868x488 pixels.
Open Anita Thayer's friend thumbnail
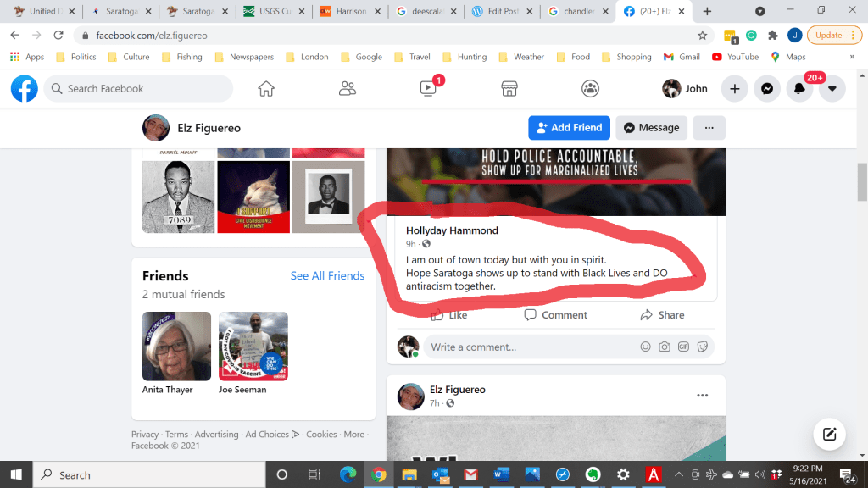(176, 347)
